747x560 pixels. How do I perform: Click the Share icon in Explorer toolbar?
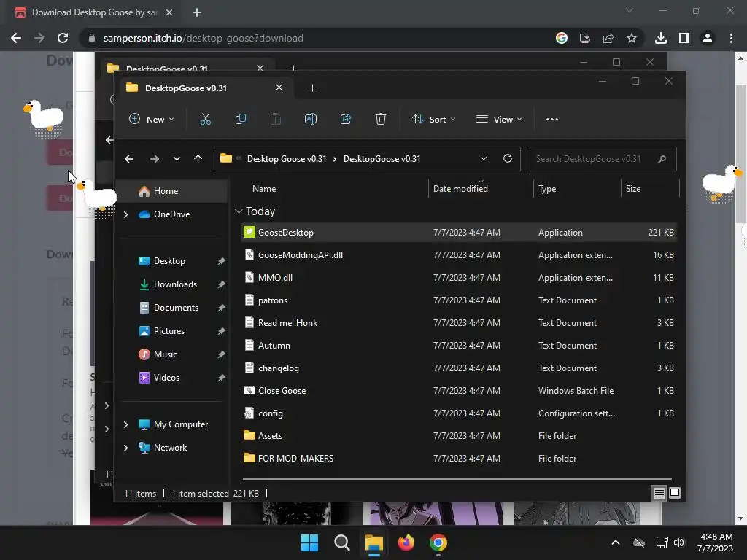tap(345, 119)
